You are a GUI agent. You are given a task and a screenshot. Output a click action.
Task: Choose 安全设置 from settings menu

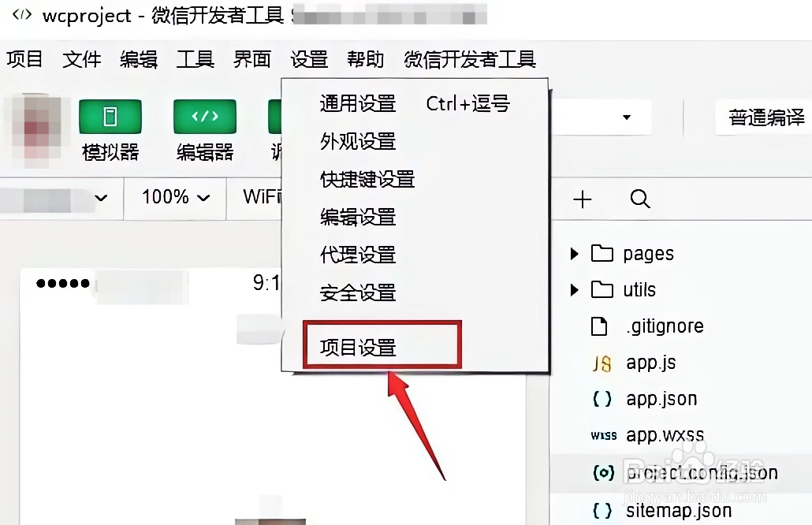[415, 292]
